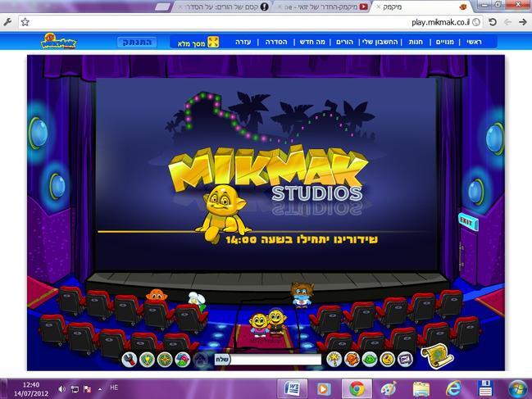This screenshot has height=399, width=532.
Task: Open Chrome wrench settings menu
Action: (7, 22)
